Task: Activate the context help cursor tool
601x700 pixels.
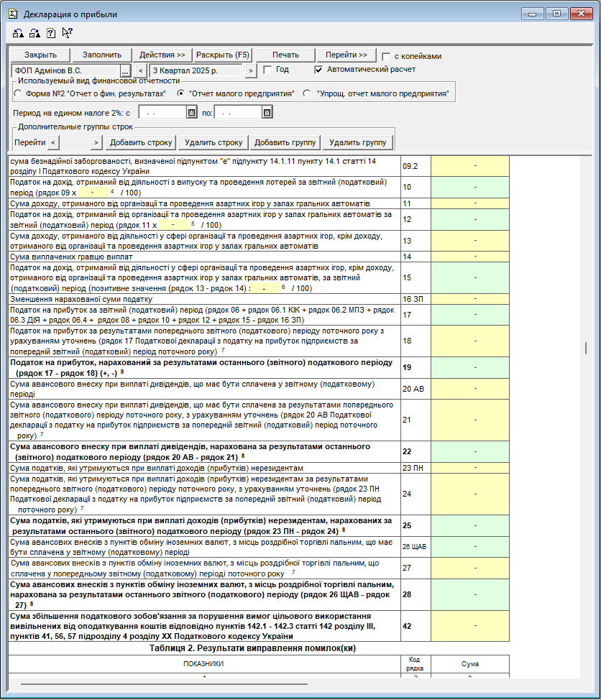Action: [x=67, y=33]
